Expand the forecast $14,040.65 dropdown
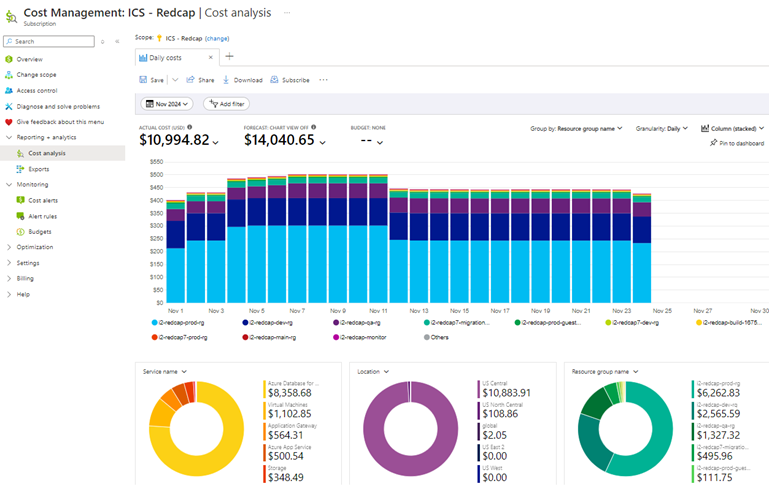 pyautogui.click(x=322, y=142)
